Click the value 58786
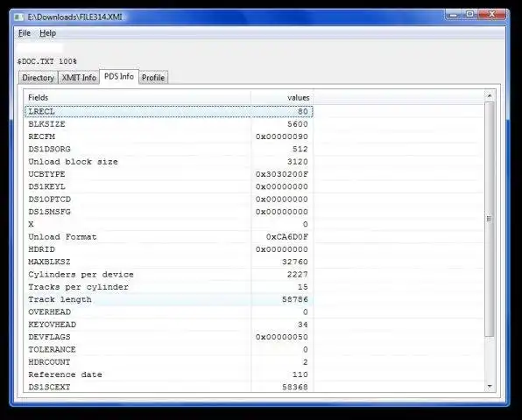Screen dimensions: 522x420 (295, 299)
